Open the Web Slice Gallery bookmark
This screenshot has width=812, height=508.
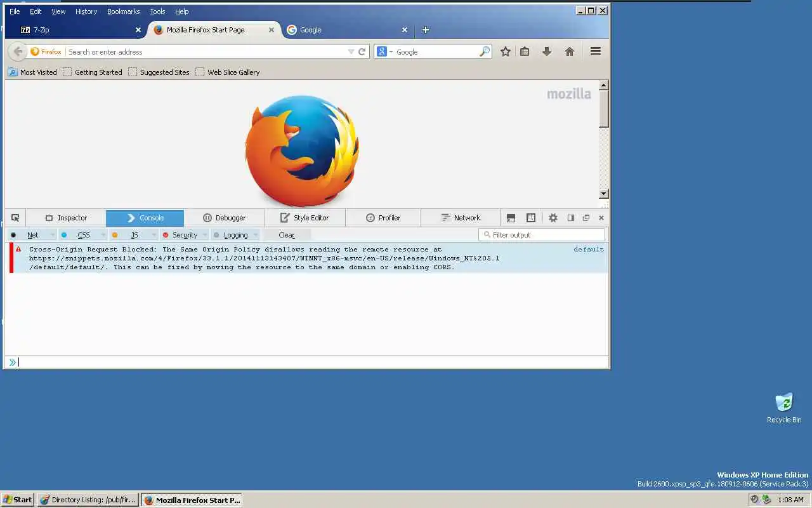(x=228, y=72)
